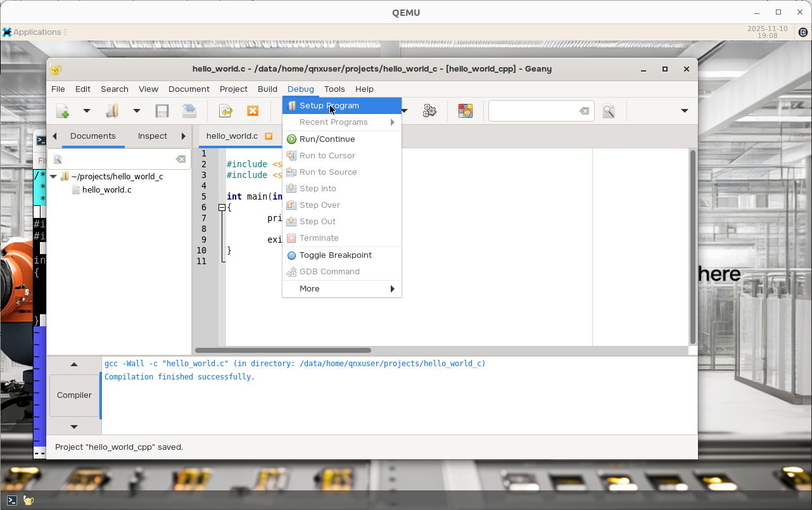812x510 pixels.
Task: Close current file using orange X toolbar icon
Action: tap(253, 111)
